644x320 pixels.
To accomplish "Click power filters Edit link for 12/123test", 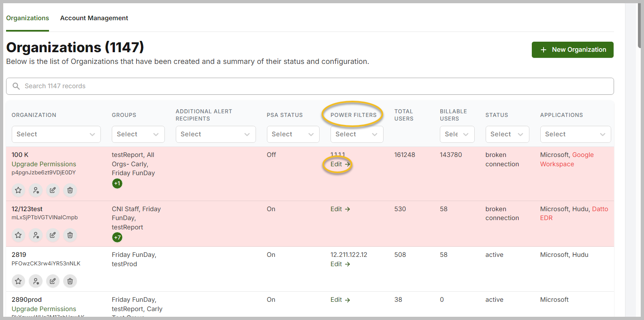I will tap(340, 209).
